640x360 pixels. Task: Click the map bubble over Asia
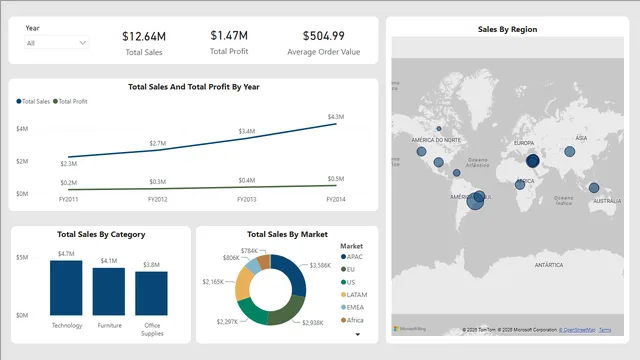[x=569, y=152]
